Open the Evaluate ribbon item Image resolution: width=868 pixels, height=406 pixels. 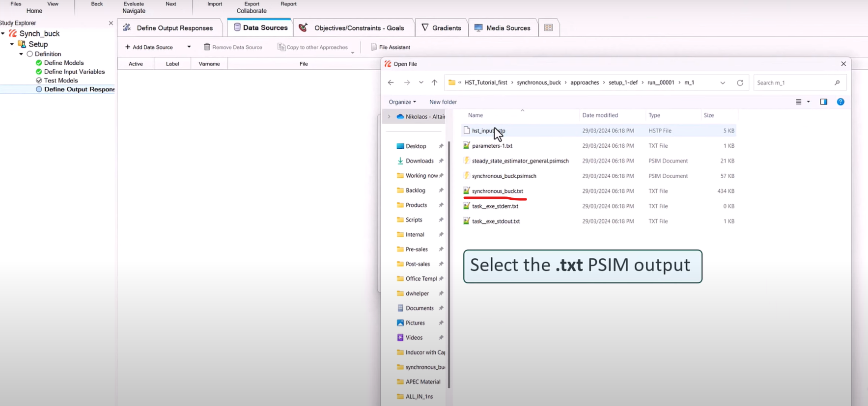(134, 4)
